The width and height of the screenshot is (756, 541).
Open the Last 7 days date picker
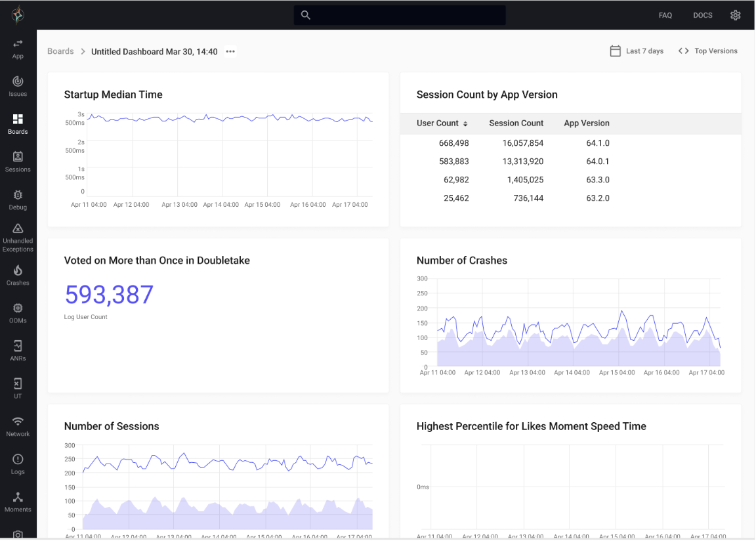pyautogui.click(x=637, y=51)
